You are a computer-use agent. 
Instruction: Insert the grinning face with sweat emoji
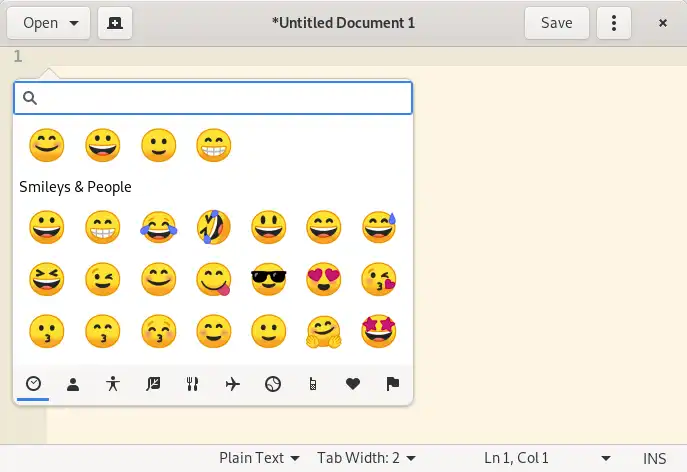(379, 227)
